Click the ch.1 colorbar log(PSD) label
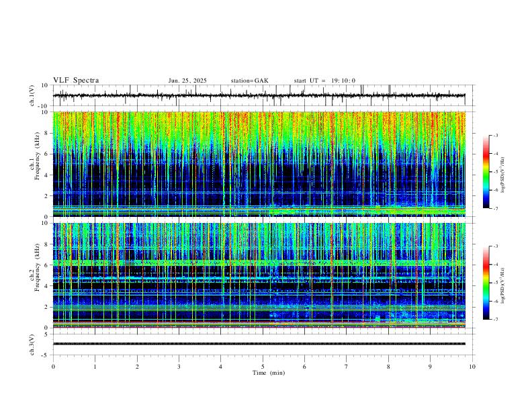 click(503, 175)
